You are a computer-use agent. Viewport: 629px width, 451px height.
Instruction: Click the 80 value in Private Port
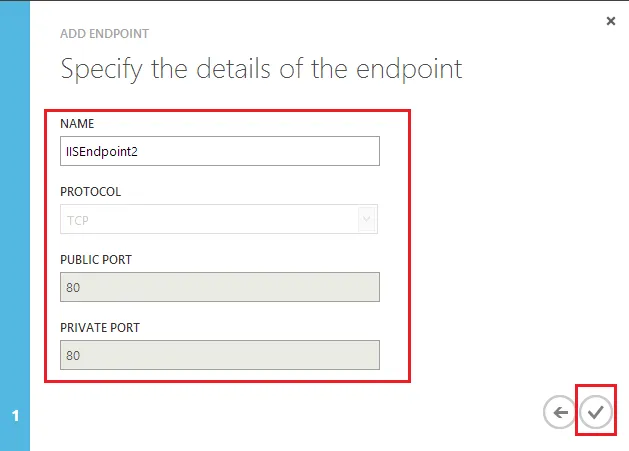pyautogui.click(x=73, y=356)
